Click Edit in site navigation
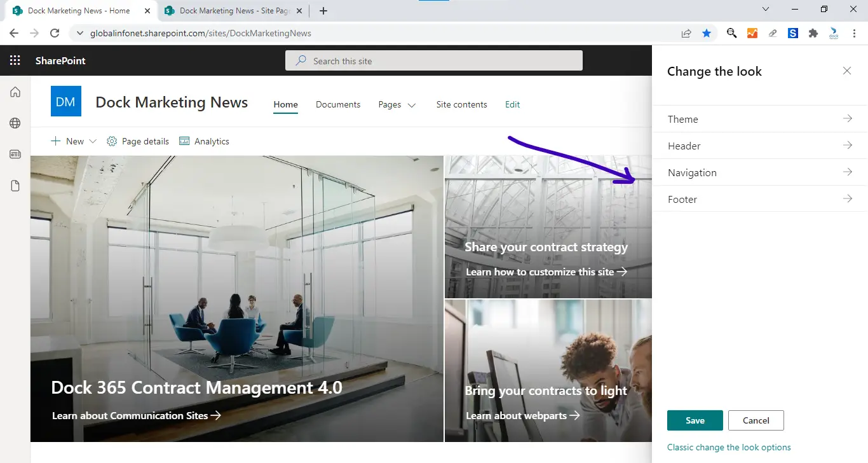 tap(512, 104)
